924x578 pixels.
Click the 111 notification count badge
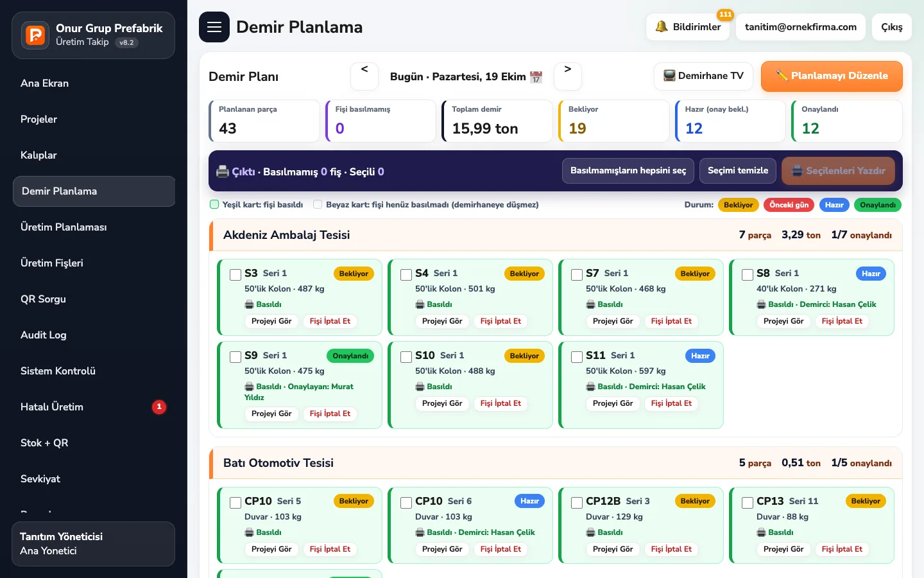pyautogui.click(x=725, y=14)
